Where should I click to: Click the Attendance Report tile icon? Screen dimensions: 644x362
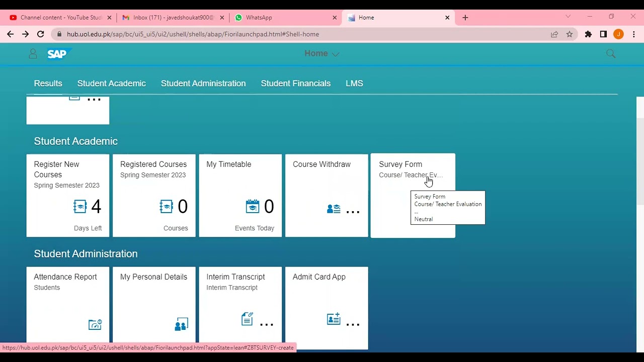[95, 324]
